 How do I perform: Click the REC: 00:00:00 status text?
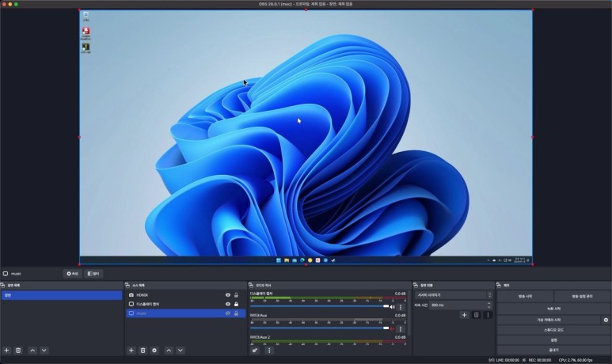[540, 360]
